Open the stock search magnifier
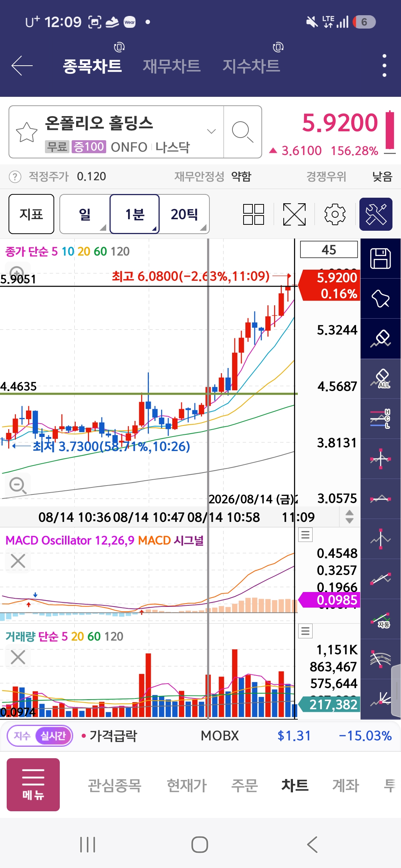The width and height of the screenshot is (401, 868). (242, 132)
